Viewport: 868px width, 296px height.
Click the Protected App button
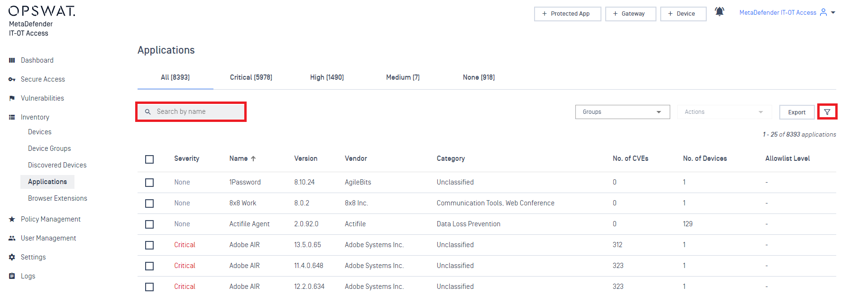click(x=568, y=14)
